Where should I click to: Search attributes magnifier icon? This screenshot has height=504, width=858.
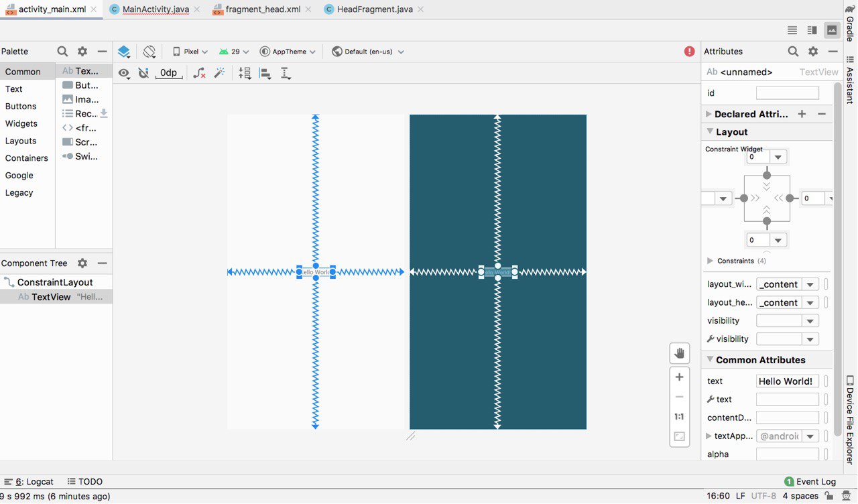[x=793, y=52]
